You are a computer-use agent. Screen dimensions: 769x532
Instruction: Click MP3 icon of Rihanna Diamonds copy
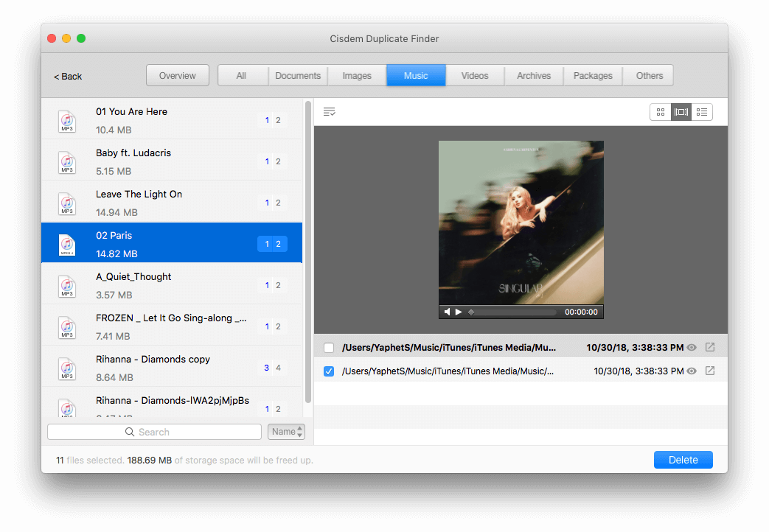click(67, 368)
